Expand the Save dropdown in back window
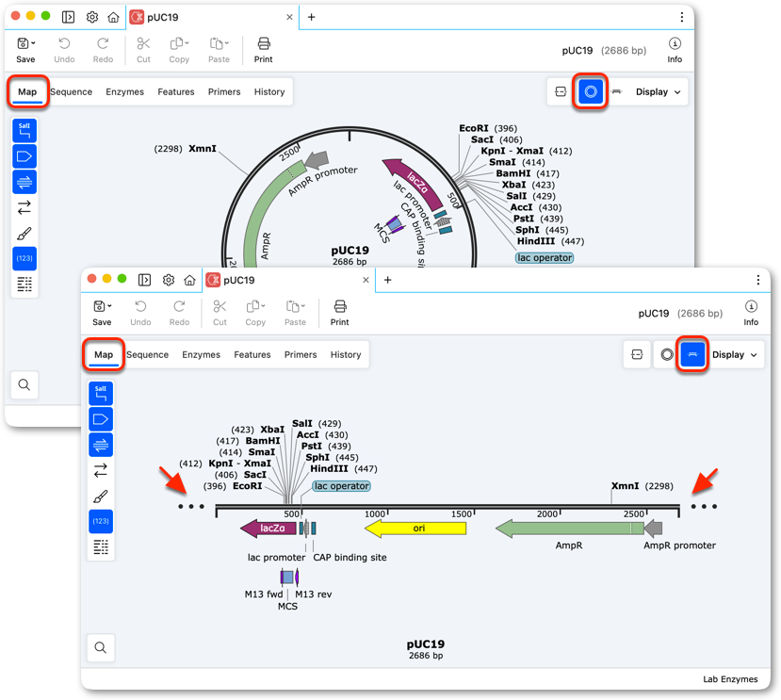781x700 pixels. pyautogui.click(x=33, y=42)
